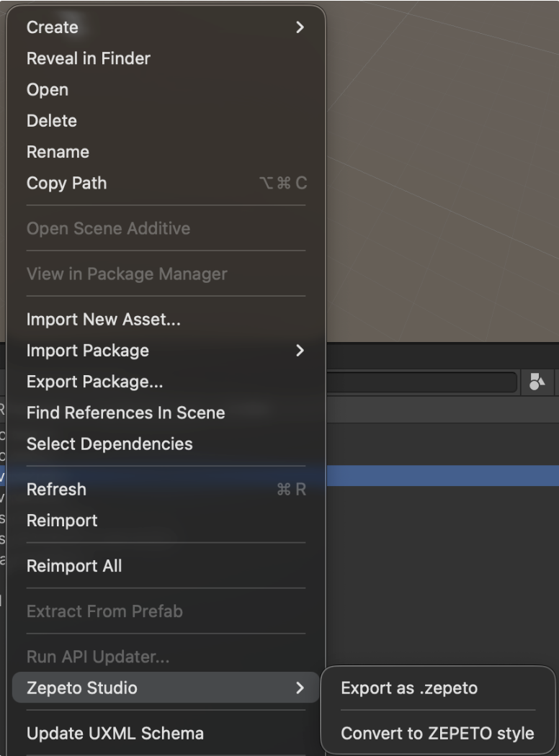Screen dimensions: 559x756
Task: Expand the Create submenu arrow
Action: (300, 27)
